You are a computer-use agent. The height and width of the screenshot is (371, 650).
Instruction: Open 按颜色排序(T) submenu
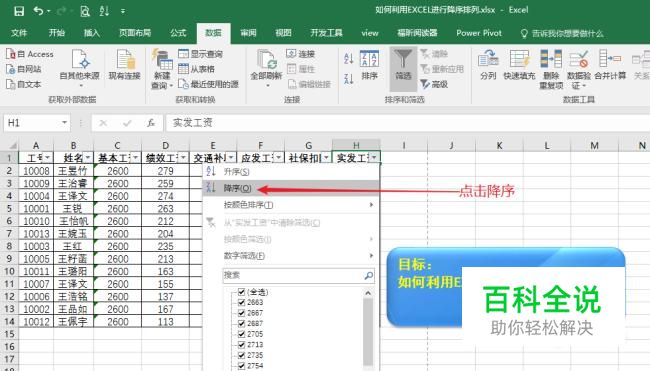tap(291, 205)
